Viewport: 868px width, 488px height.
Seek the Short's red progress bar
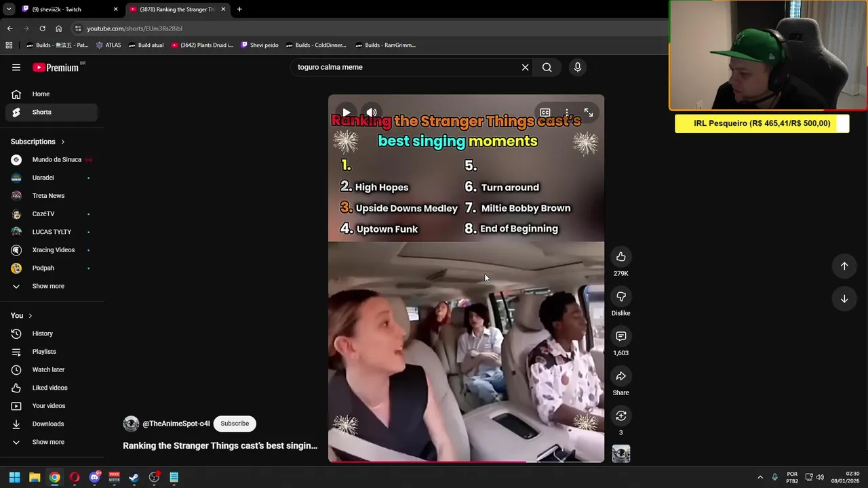[466, 461]
